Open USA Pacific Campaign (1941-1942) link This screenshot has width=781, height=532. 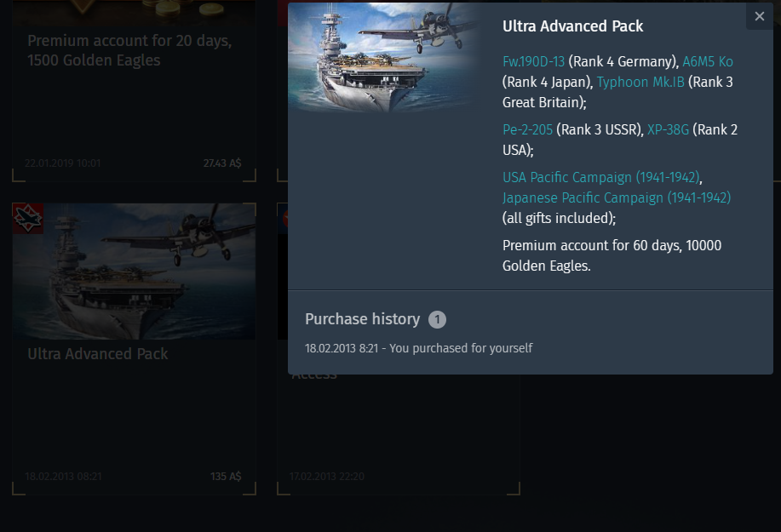601,177
